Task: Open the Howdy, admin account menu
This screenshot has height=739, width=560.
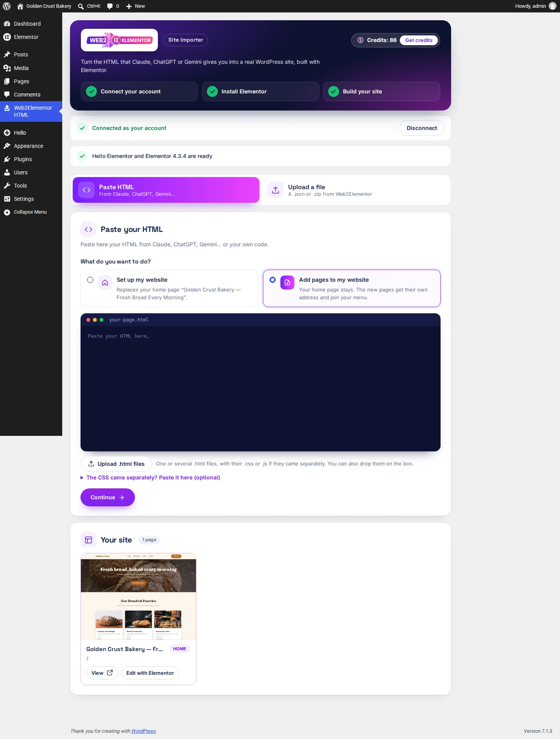Action: [x=535, y=6]
